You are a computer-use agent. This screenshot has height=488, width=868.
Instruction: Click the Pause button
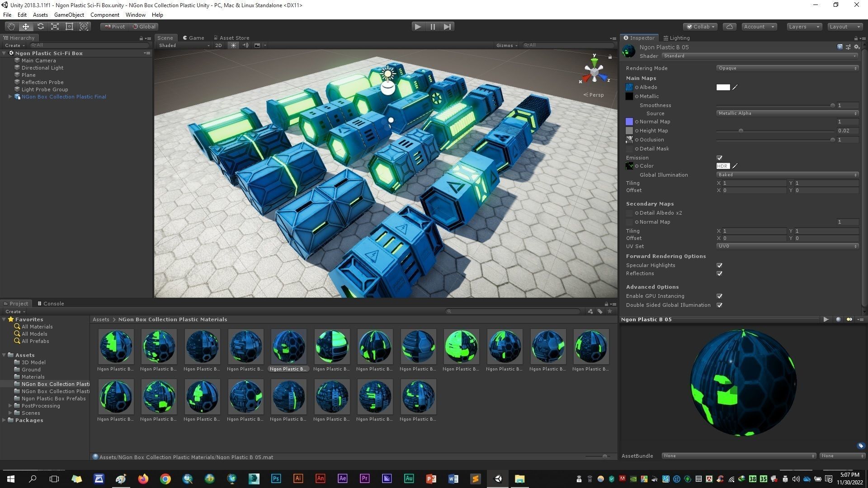433,27
